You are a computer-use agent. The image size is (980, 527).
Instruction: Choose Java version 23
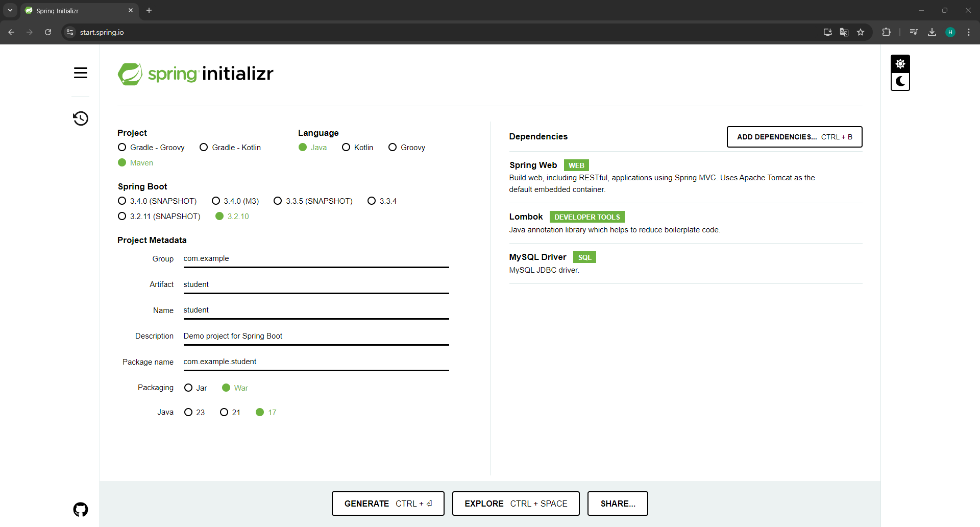point(194,413)
